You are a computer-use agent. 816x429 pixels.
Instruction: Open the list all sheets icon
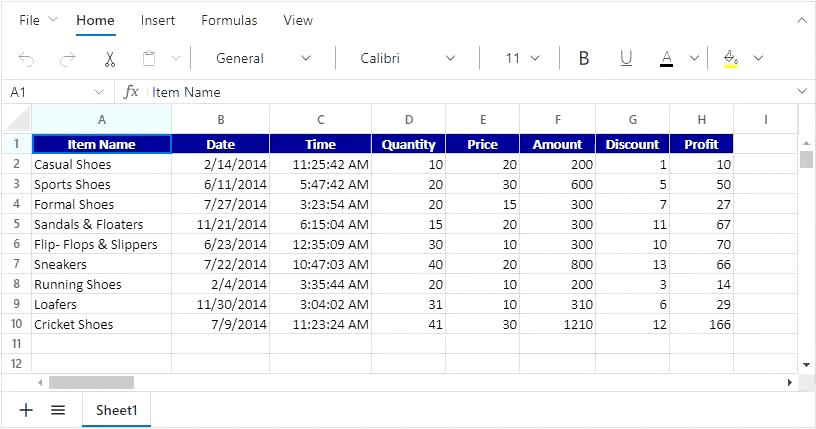[x=58, y=410]
